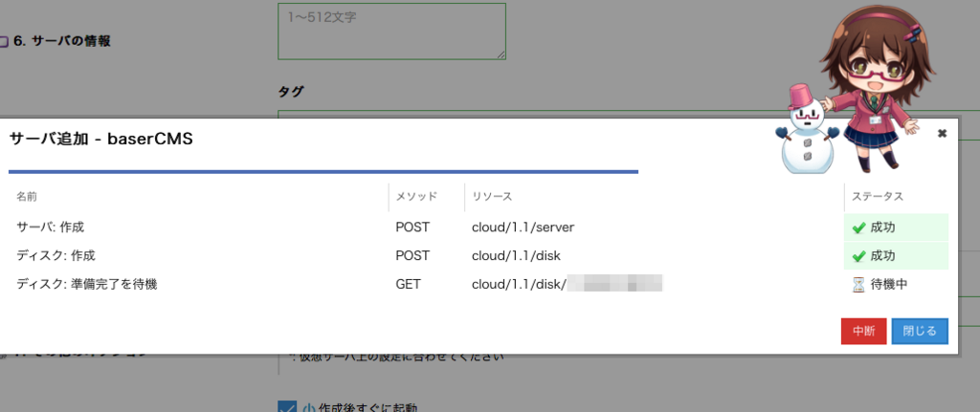Image resolution: width=980 pixels, height=412 pixels.
Task: Click green checkmark in cloud/1.1/server row
Action: pos(858,228)
